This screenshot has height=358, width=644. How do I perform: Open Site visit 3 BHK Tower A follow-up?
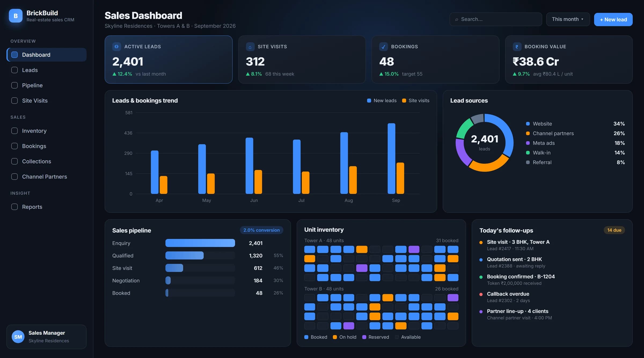(552, 245)
